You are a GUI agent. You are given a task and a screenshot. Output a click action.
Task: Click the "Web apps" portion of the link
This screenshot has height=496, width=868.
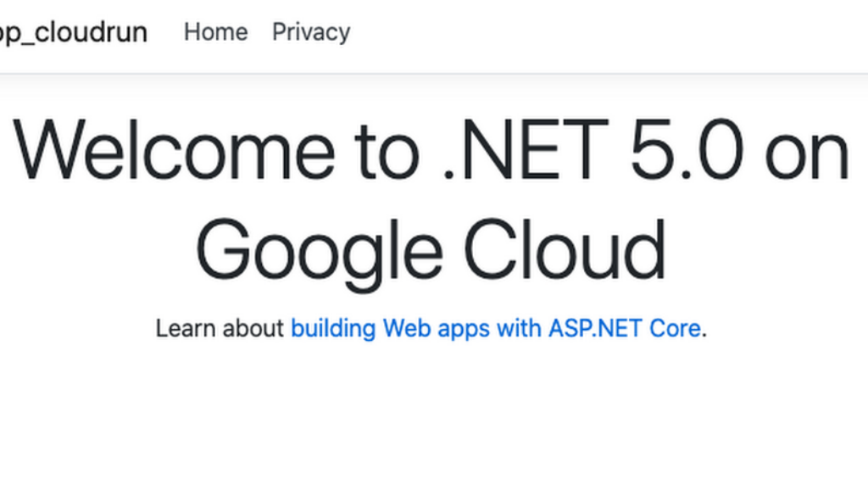(x=437, y=328)
